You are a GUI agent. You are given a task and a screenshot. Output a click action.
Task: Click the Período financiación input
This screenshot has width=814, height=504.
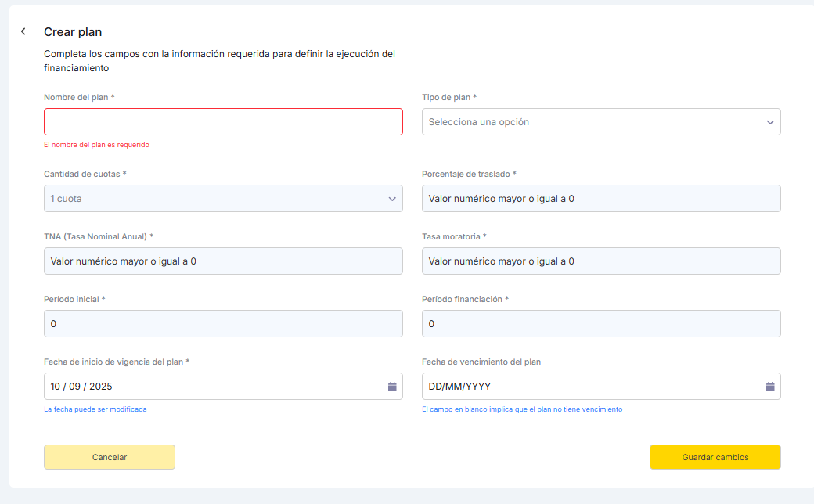pyautogui.click(x=600, y=324)
